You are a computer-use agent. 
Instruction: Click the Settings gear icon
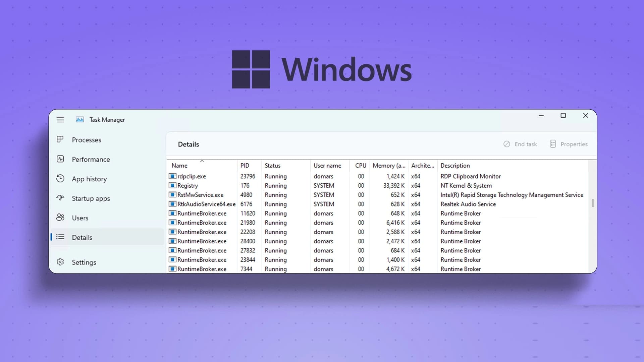[60, 262]
